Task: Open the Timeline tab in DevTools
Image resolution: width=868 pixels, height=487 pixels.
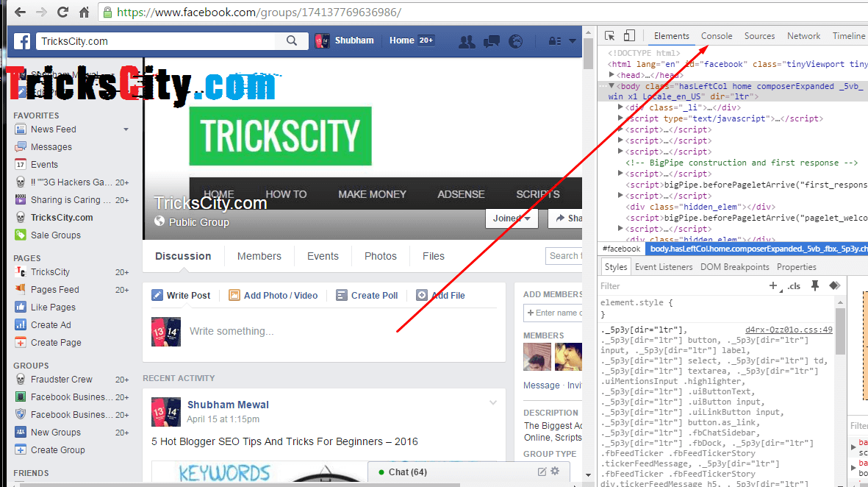Action: pos(849,36)
